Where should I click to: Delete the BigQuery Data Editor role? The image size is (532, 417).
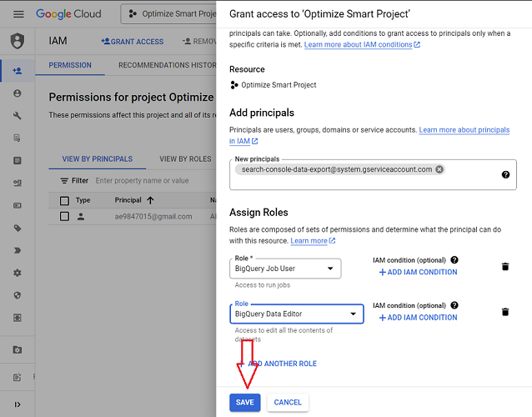[504, 312]
